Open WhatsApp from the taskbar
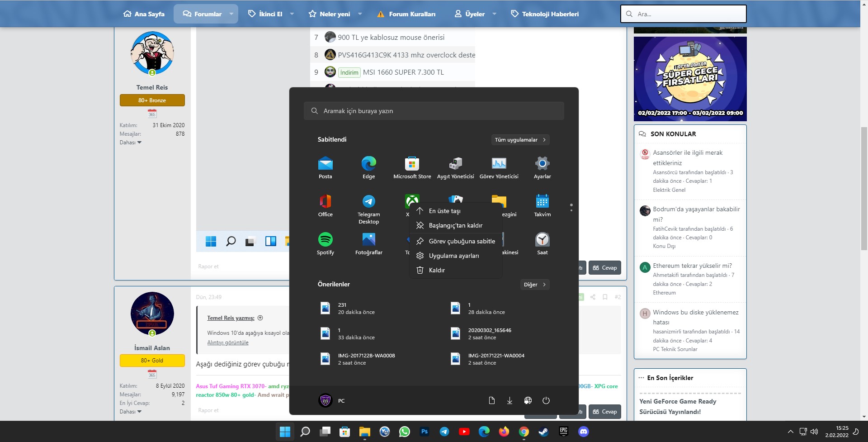The height and width of the screenshot is (442, 868). tap(405, 432)
